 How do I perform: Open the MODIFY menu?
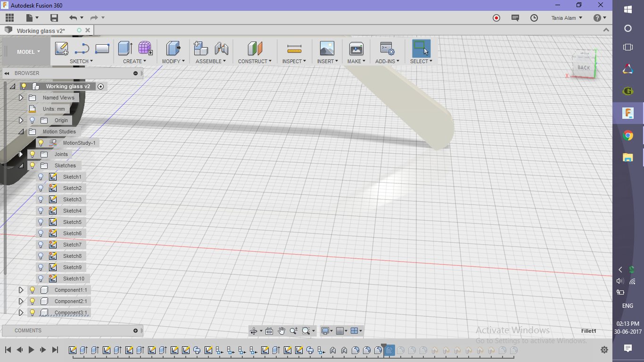[173, 61]
